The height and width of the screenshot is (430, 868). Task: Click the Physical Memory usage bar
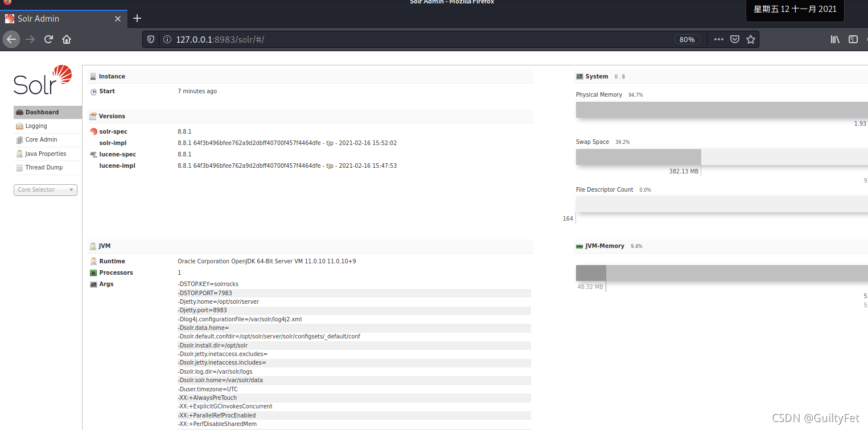pos(722,110)
